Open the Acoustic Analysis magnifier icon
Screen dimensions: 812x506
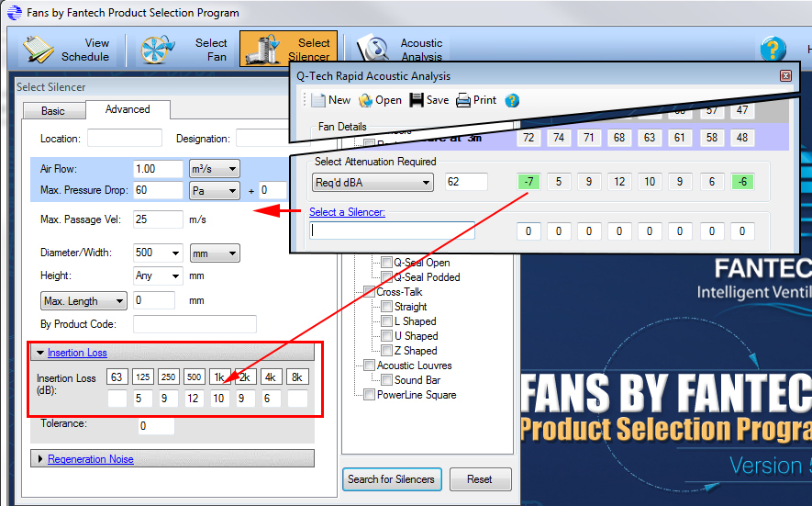click(373, 50)
